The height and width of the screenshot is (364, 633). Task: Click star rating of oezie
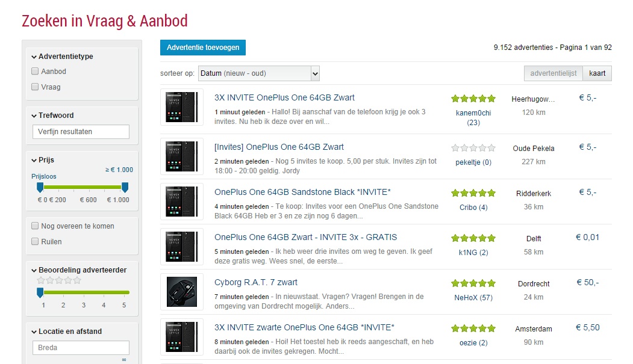[x=473, y=329]
